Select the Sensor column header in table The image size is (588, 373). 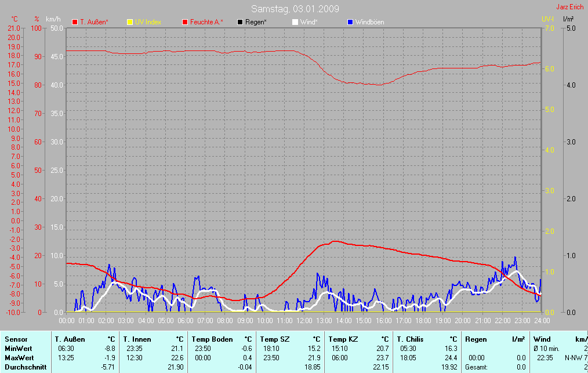(x=16, y=339)
